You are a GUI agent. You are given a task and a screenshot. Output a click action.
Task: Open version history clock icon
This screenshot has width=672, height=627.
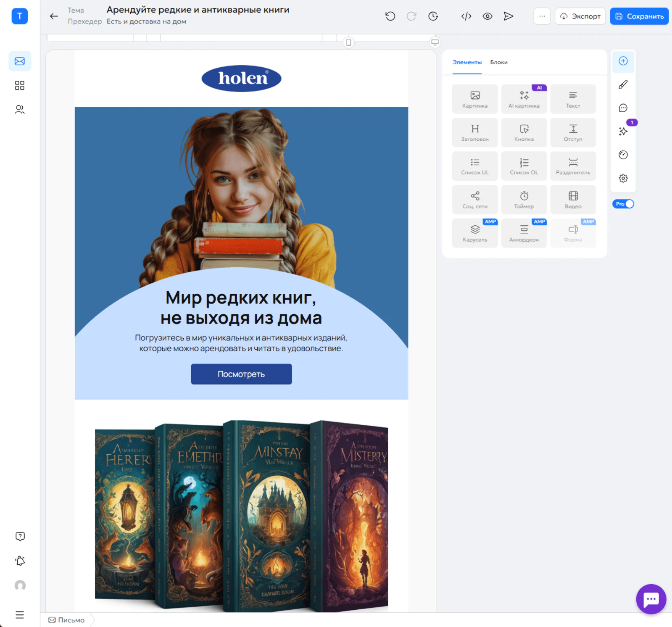433,16
